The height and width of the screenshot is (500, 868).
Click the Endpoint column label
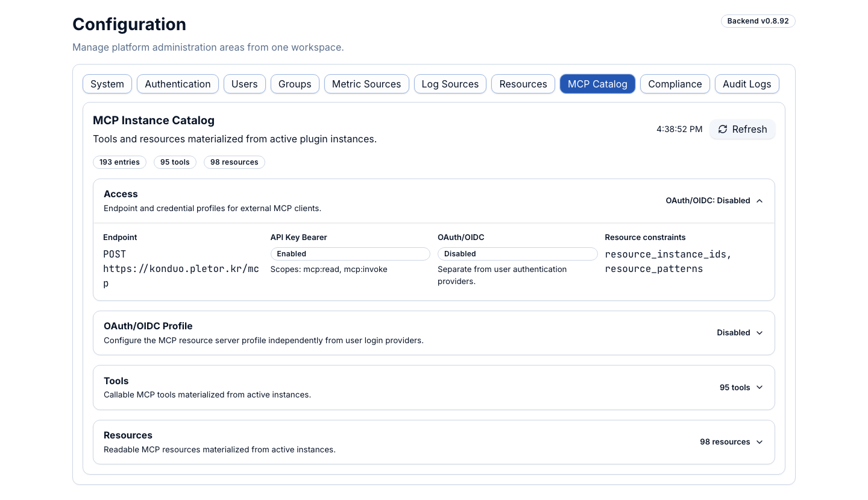tap(120, 238)
